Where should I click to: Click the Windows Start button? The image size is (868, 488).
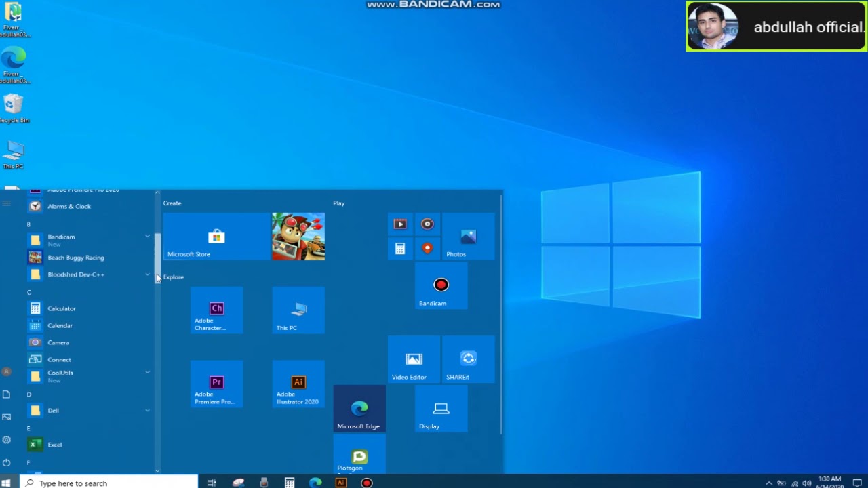[6, 483]
